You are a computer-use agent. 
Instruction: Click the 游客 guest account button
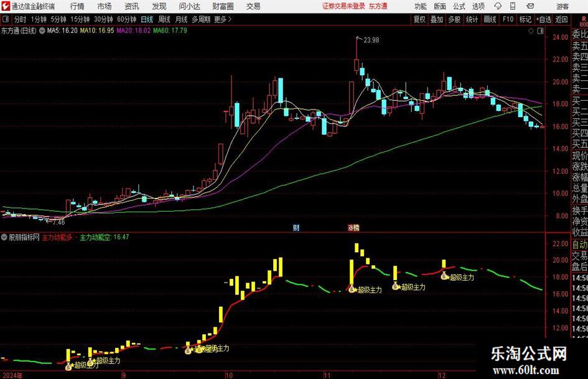tap(562, 6)
